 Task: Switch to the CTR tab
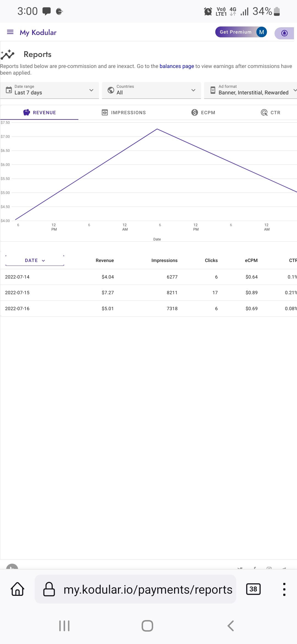271,113
